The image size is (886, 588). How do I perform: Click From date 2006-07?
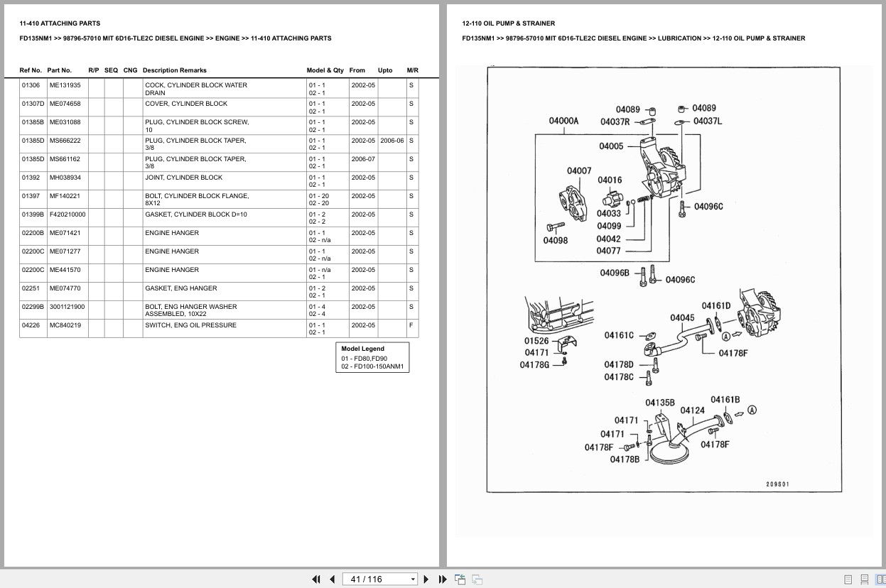pos(363,159)
